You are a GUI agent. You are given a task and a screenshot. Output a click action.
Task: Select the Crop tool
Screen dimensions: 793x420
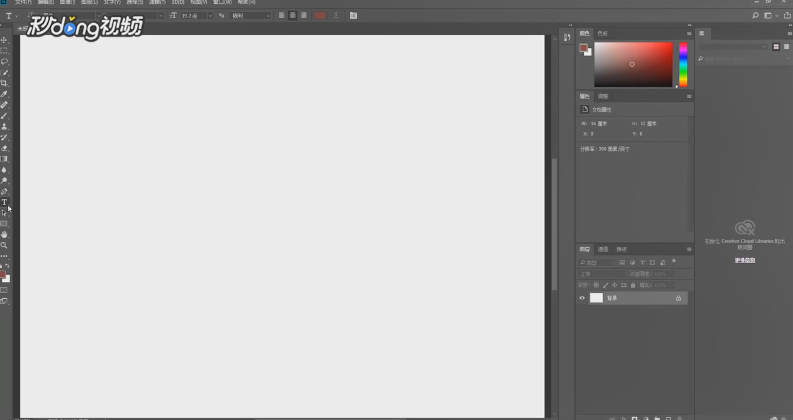click(x=4, y=83)
